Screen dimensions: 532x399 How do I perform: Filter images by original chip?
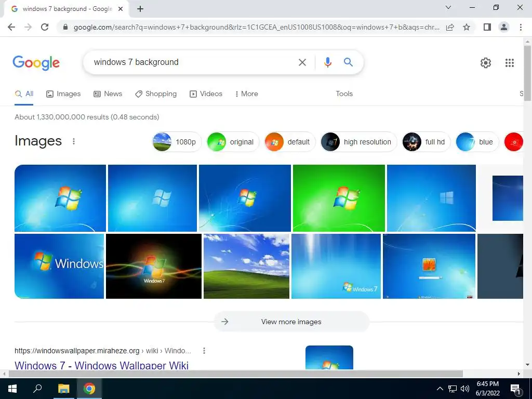233,142
